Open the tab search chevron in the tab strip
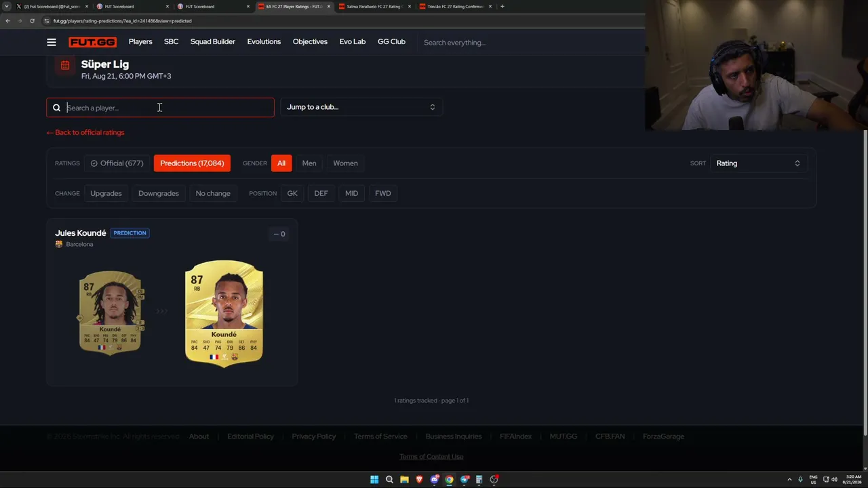Image resolution: width=868 pixels, height=488 pixels. point(7,7)
